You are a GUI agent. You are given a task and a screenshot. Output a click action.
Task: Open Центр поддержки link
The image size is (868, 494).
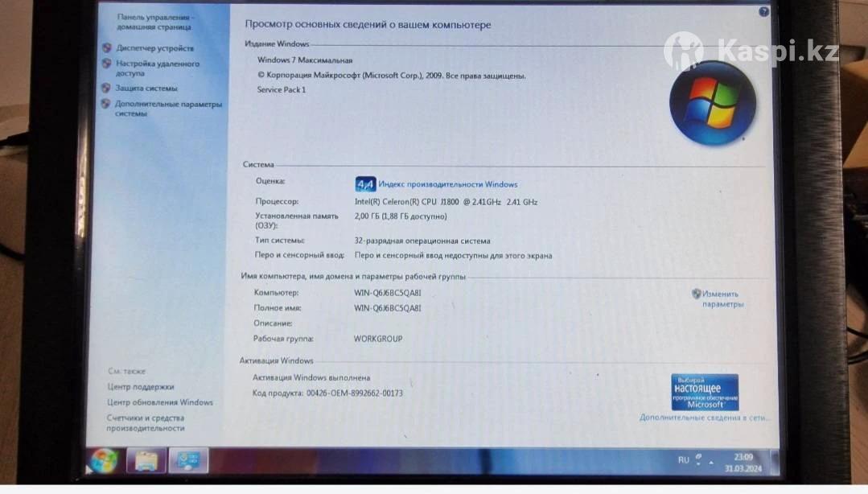point(141,387)
